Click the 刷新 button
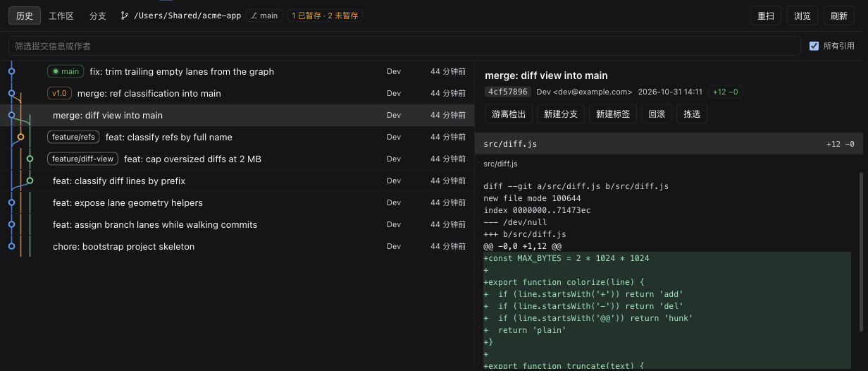Viewport: 868px width, 371px height. tap(839, 16)
